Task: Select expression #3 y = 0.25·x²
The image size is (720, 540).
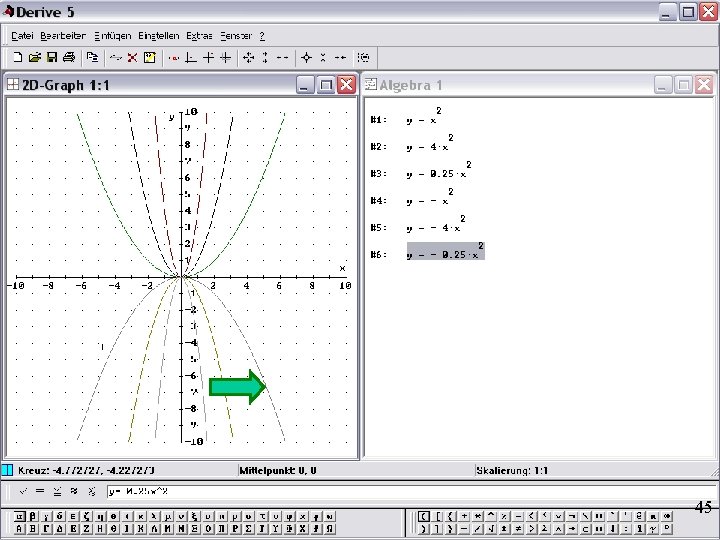Action: pyautogui.click(x=439, y=171)
